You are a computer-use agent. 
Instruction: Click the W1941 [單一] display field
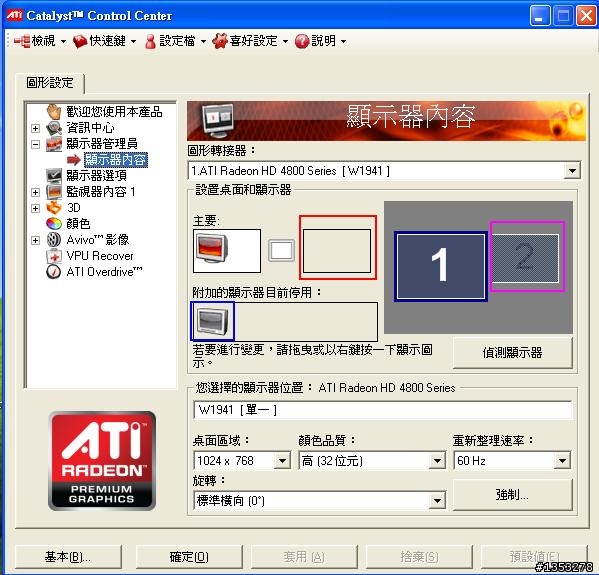[x=382, y=410]
